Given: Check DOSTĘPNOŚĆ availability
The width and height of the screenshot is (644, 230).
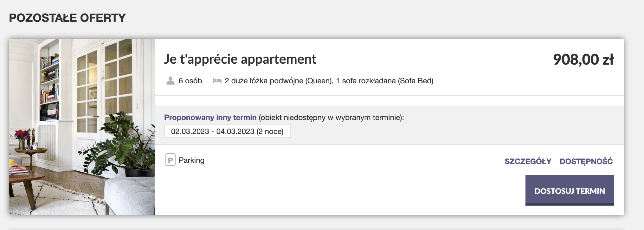Looking at the screenshot, I should 586,161.
